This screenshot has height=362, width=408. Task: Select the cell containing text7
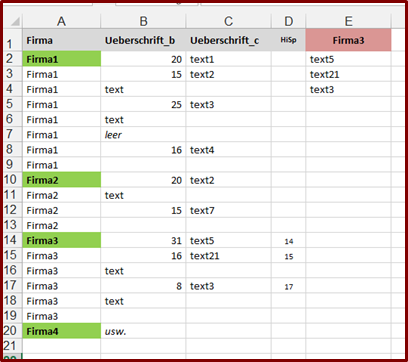coord(229,210)
